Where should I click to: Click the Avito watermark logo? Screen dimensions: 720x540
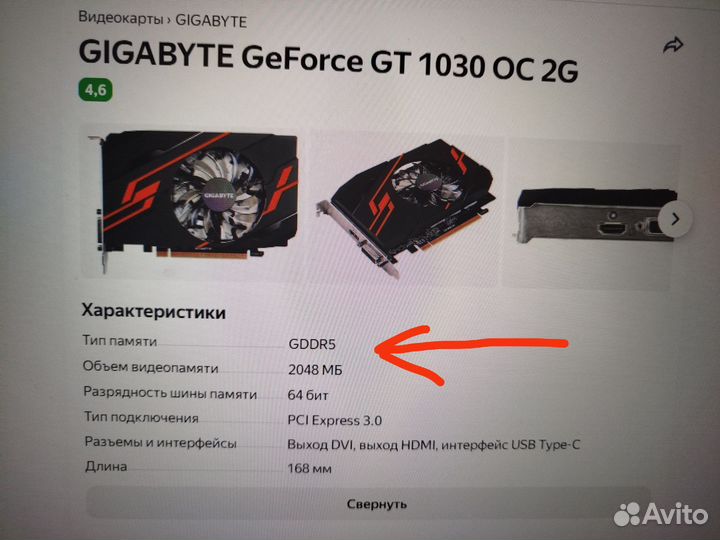click(x=661, y=514)
